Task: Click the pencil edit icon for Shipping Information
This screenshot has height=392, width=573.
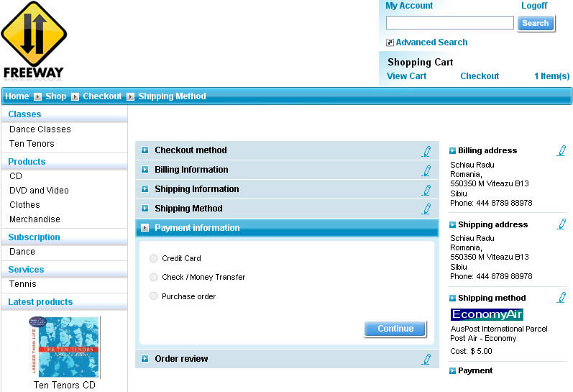Action: 426,190
